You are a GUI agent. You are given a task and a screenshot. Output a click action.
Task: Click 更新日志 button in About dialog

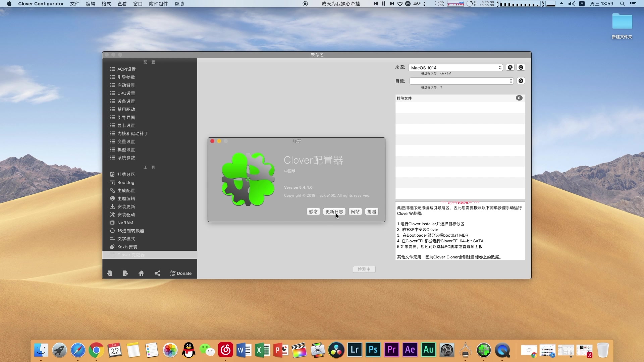334,212
